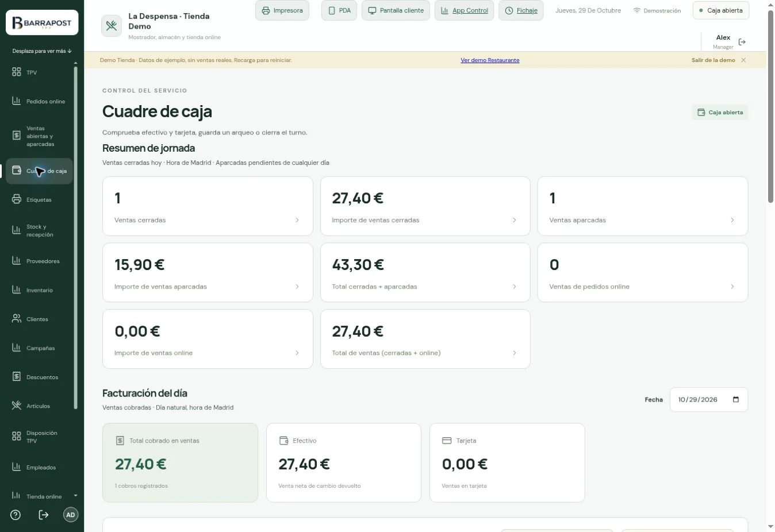The height and width of the screenshot is (532, 775).
Task: Click the top Caja abierta status button
Action: (x=721, y=10)
